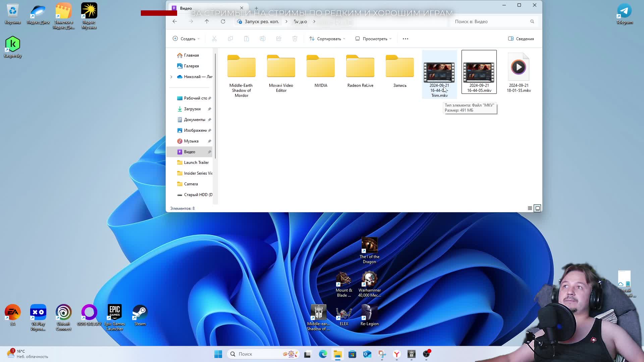
Task: Open the Просмотреть dropdown
Action: pyautogui.click(x=373, y=39)
